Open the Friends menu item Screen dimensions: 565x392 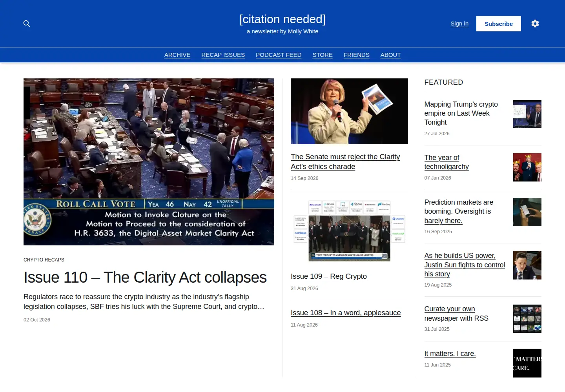coord(357,55)
